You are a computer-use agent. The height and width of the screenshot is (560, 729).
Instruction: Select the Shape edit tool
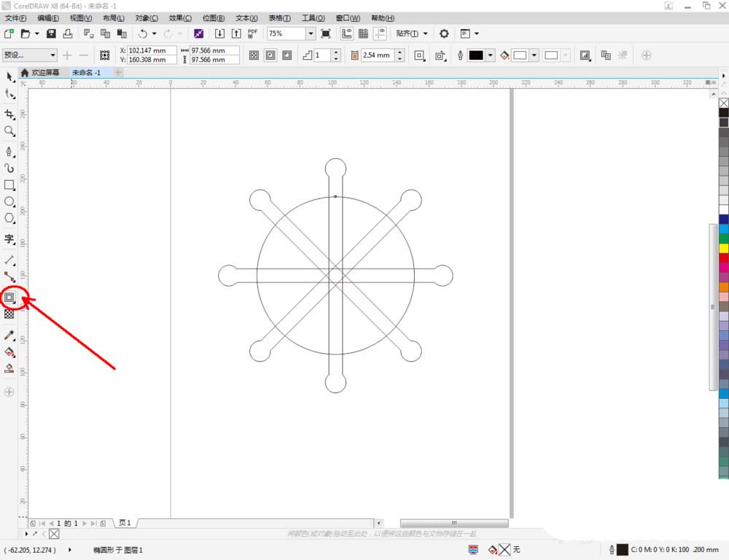9,94
